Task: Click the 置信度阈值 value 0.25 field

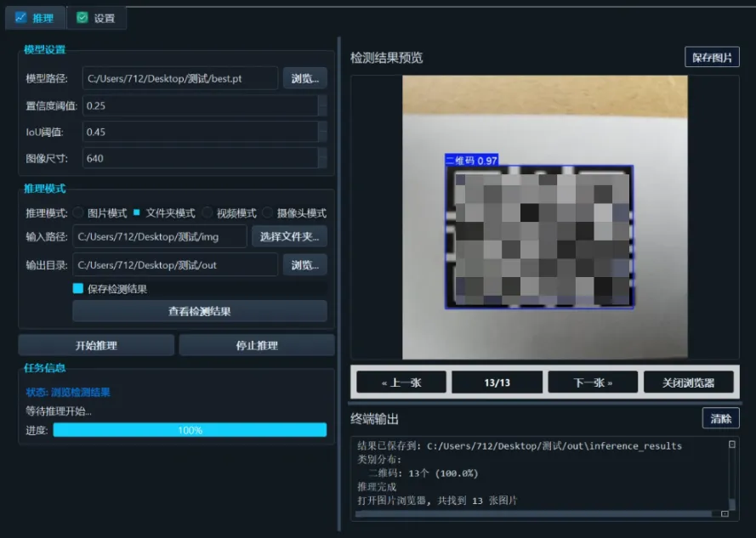Action: [200, 105]
